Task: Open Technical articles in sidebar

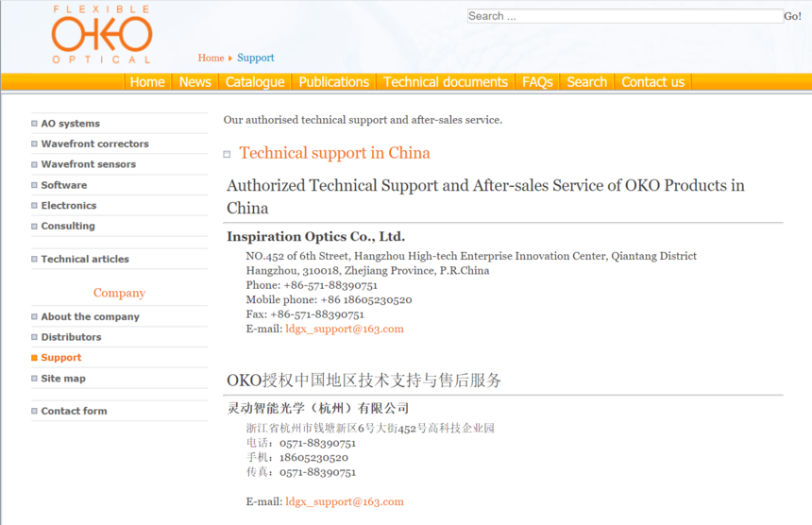Action: tap(85, 259)
